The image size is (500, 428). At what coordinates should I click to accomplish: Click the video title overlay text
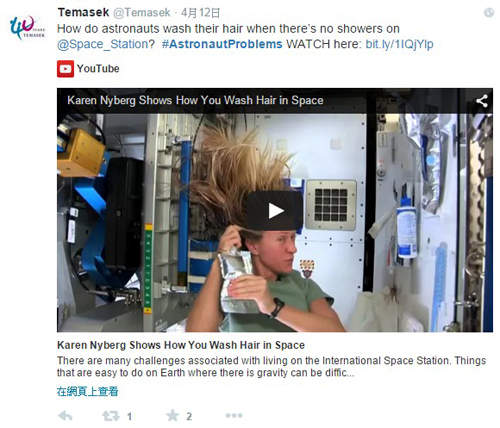(195, 100)
